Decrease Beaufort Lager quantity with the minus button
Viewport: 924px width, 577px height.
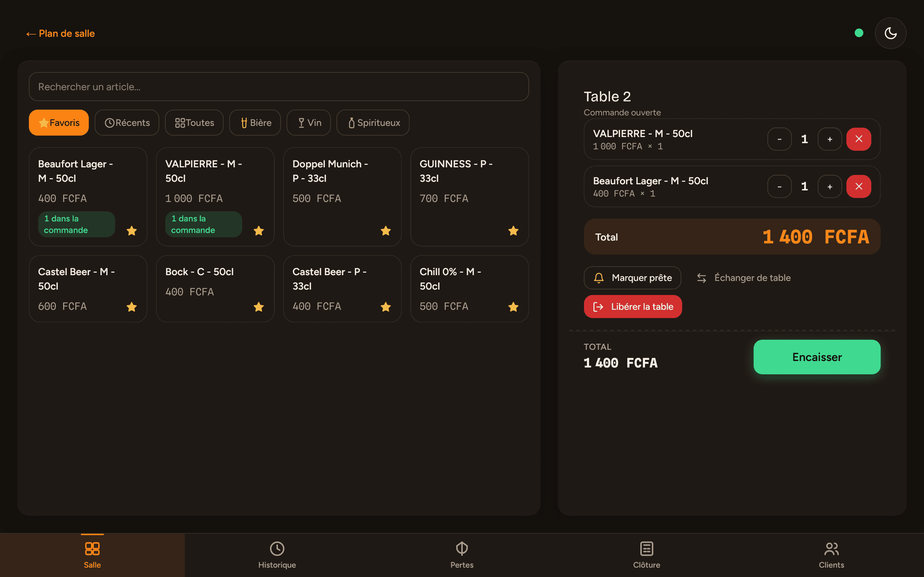(779, 186)
